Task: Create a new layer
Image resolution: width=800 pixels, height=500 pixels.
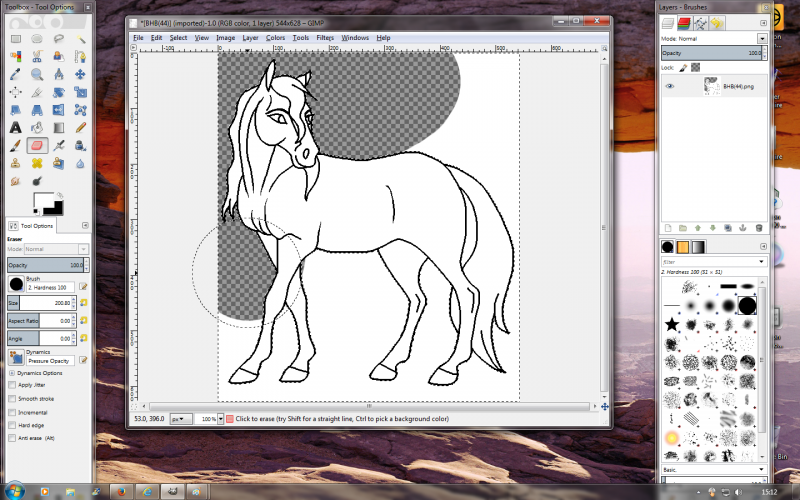Action: coord(668,228)
